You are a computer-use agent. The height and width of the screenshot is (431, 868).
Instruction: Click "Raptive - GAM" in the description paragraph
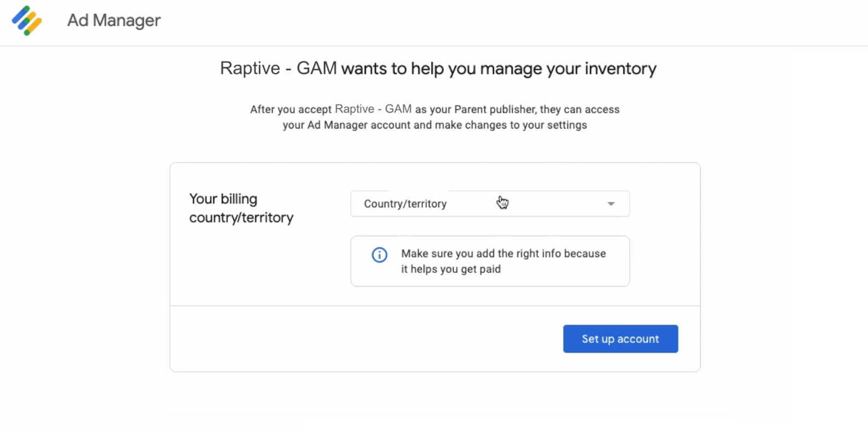point(373,109)
